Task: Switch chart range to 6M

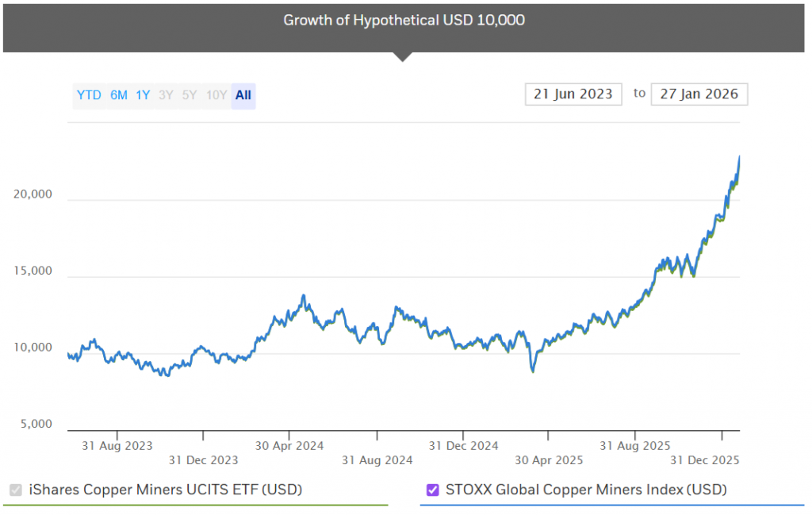Action: 118,95
